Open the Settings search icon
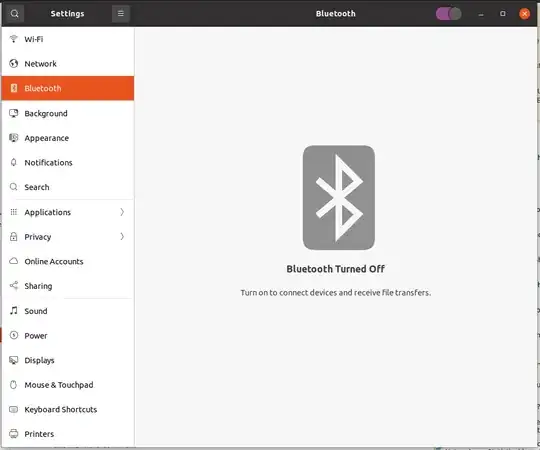The image size is (540, 450). click(x=14, y=14)
